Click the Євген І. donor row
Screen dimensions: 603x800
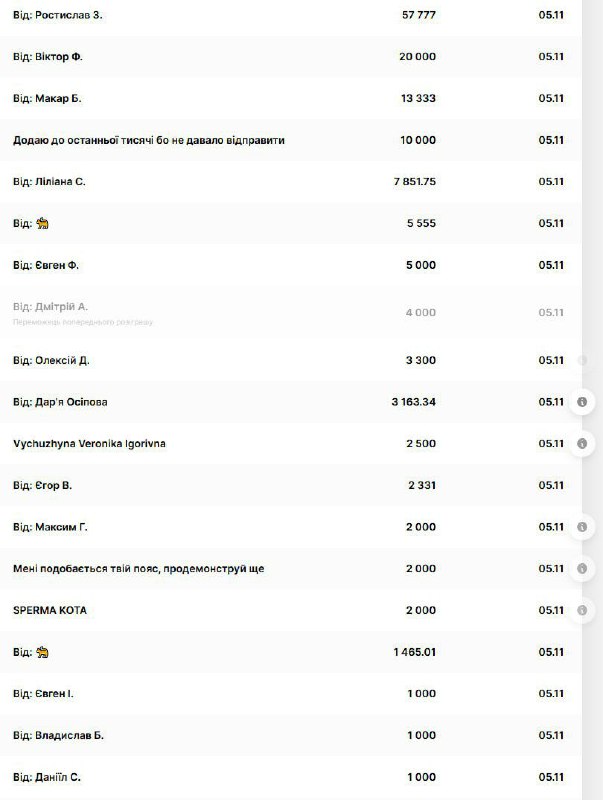[x=291, y=693]
